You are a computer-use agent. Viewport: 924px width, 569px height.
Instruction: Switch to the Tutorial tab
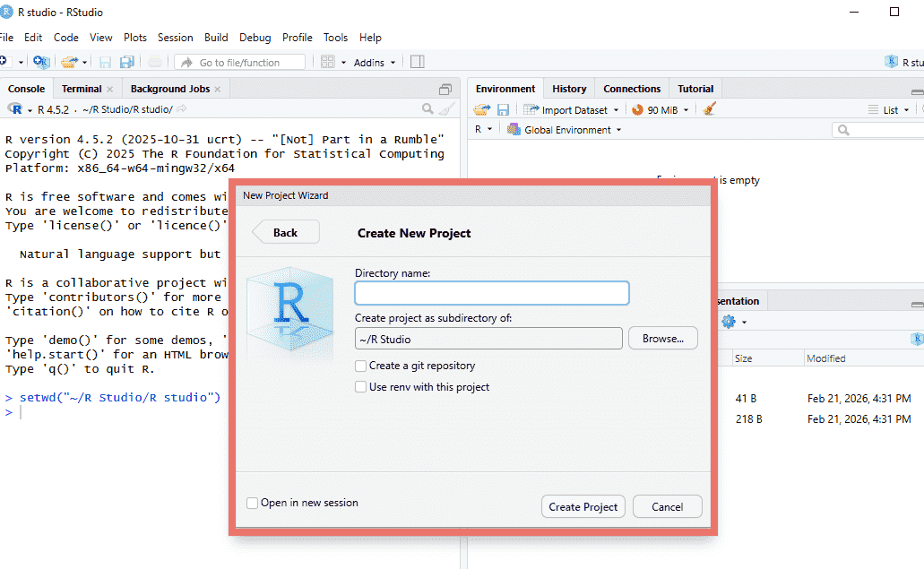coord(695,89)
